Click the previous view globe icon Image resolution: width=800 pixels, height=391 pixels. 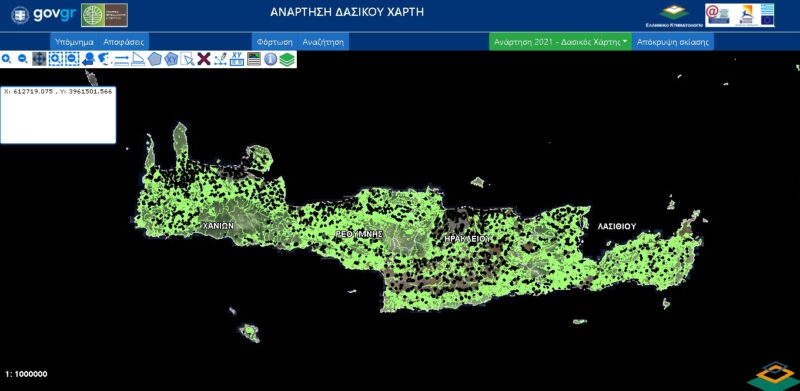click(88, 59)
